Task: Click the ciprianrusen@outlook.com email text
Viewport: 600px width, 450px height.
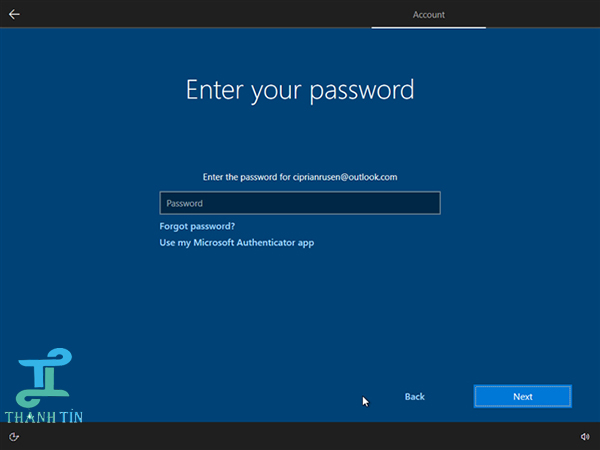Action: [x=345, y=177]
